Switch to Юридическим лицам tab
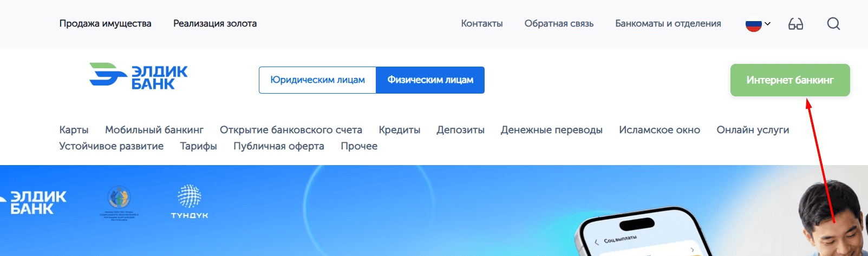Viewport: 868px width, 256px height. (317, 80)
